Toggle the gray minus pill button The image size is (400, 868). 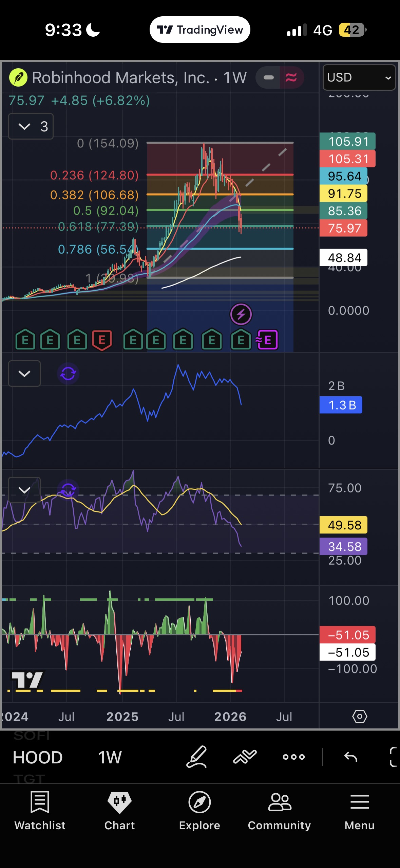pos(268,77)
